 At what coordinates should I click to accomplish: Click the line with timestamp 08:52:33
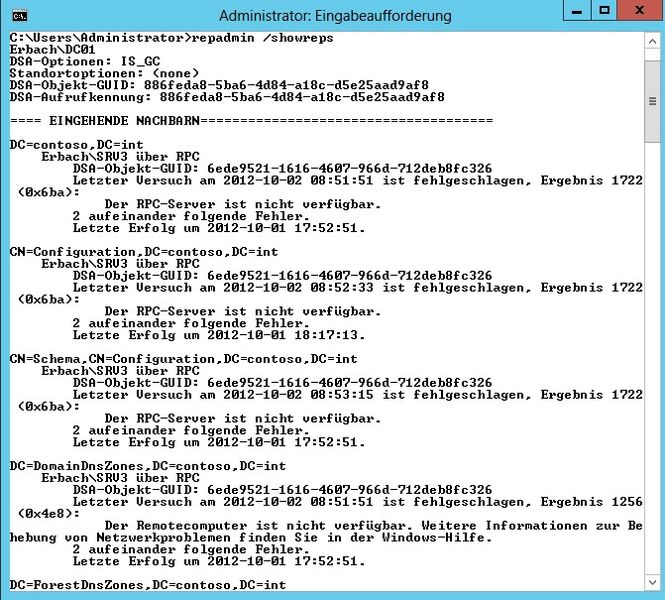(358, 287)
